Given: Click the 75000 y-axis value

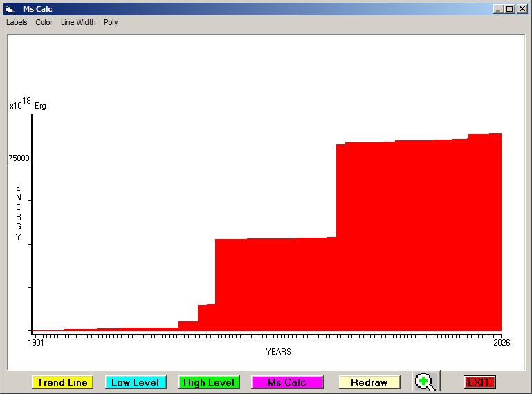Looking at the screenshot, I should pos(19,158).
